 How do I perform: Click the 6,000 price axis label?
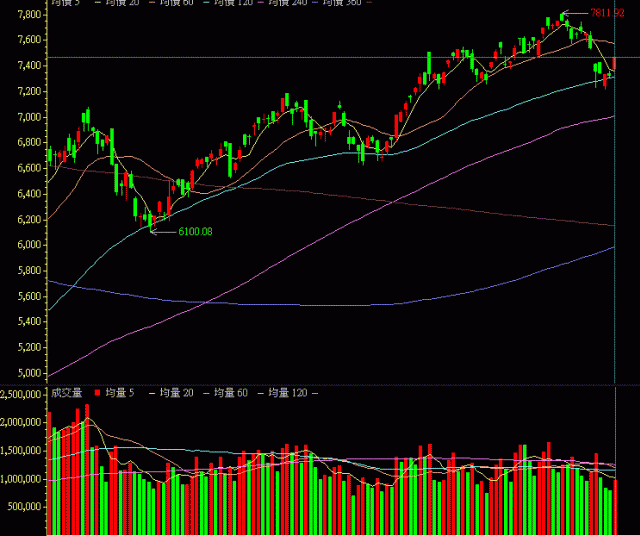pyautogui.click(x=29, y=245)
